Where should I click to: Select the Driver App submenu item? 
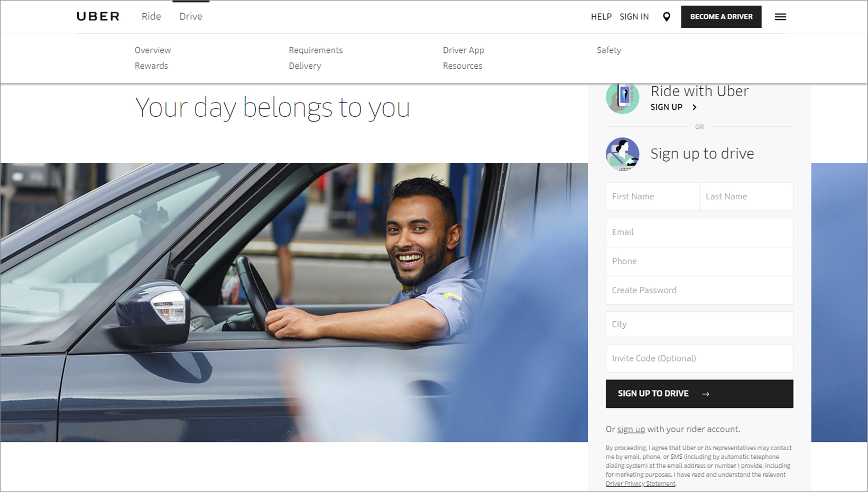[x=464, y=50]
